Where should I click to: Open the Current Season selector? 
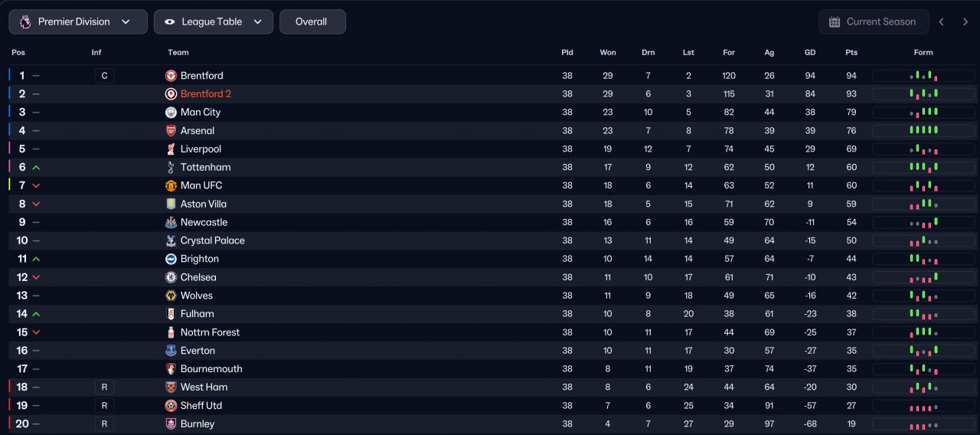(874, 22)
